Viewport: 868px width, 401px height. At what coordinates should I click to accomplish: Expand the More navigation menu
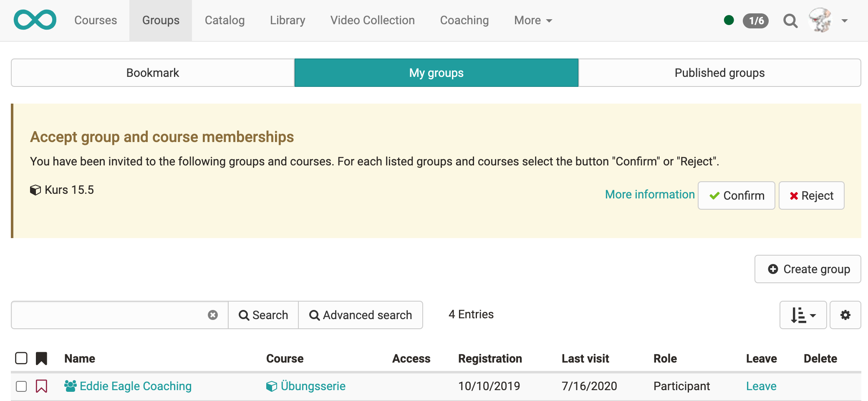(533, 20)
